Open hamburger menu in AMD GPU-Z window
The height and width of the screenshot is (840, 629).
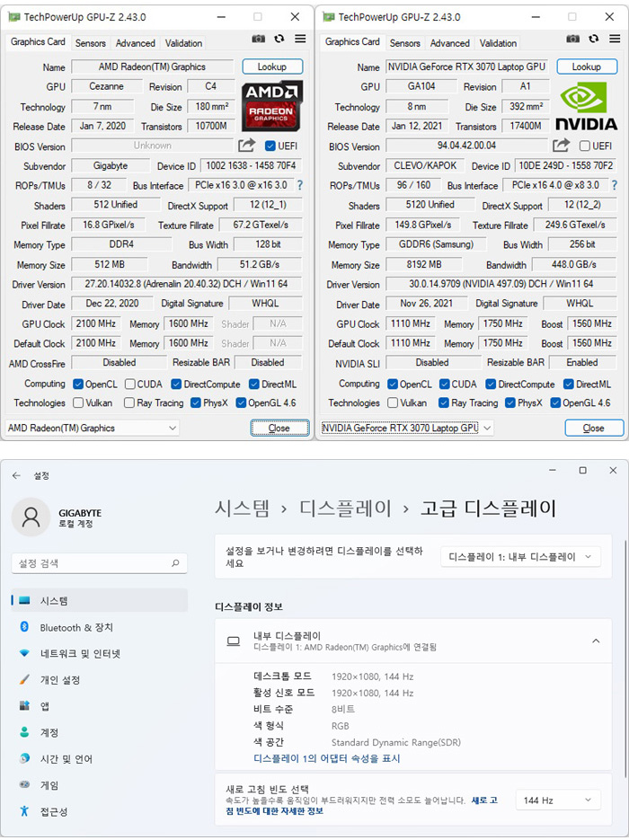(x=300, y=39)
